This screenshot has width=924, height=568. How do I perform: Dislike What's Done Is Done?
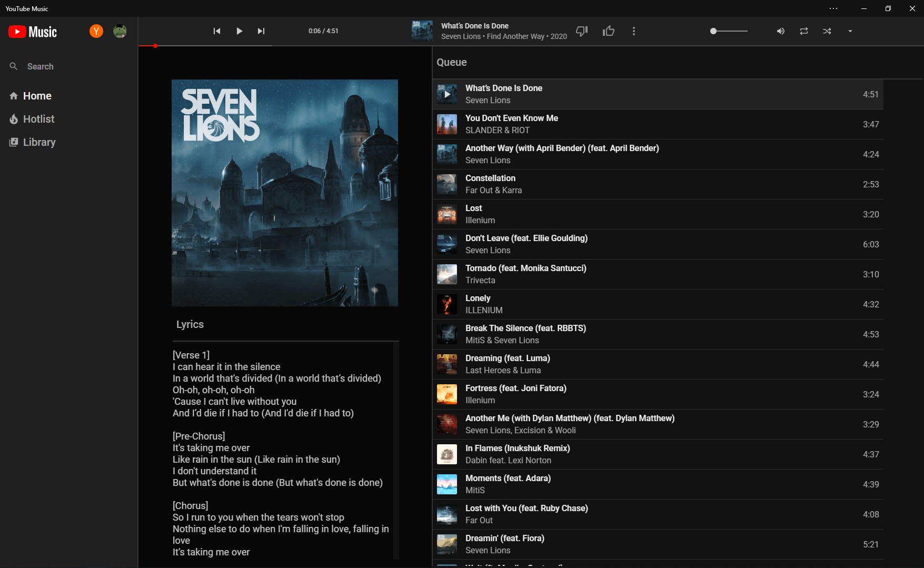click(582, 31)
